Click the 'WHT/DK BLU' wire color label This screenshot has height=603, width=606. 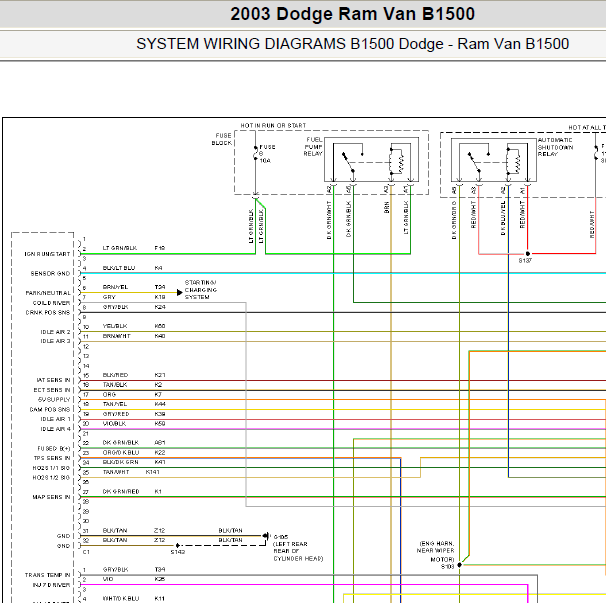pyautogui.click(x=121, y=598)
